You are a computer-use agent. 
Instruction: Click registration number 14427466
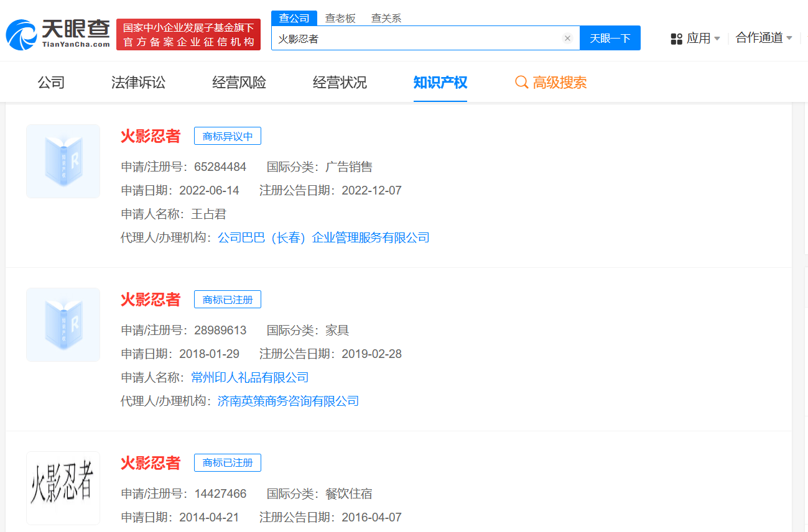tap(220, 493)
